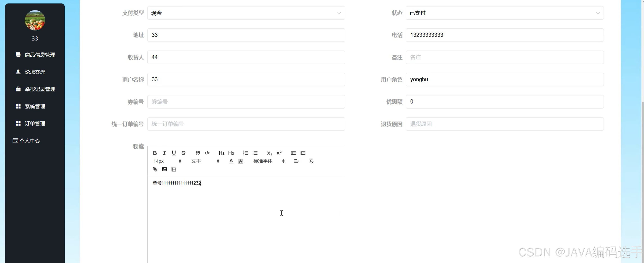Insert image in editor
The height and width of the screenshot is (263, 644).
click(x=164, y=169)
